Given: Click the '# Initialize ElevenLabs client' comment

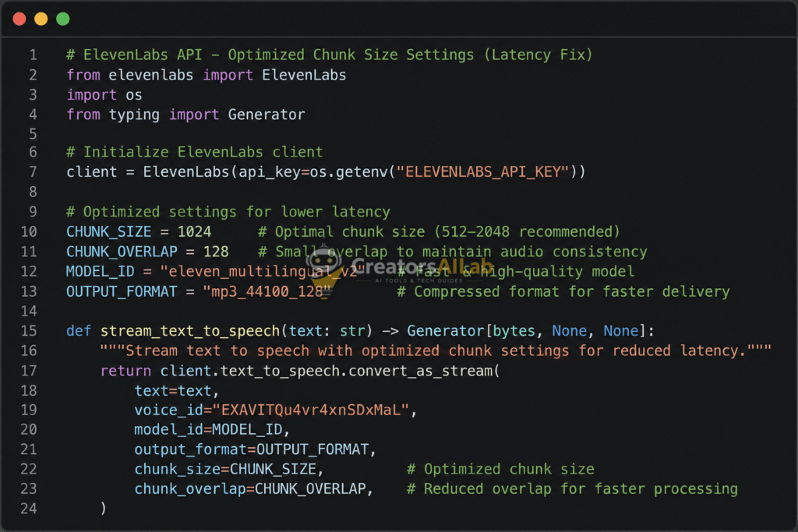Looking at the screenshot, I should [194, 152].
